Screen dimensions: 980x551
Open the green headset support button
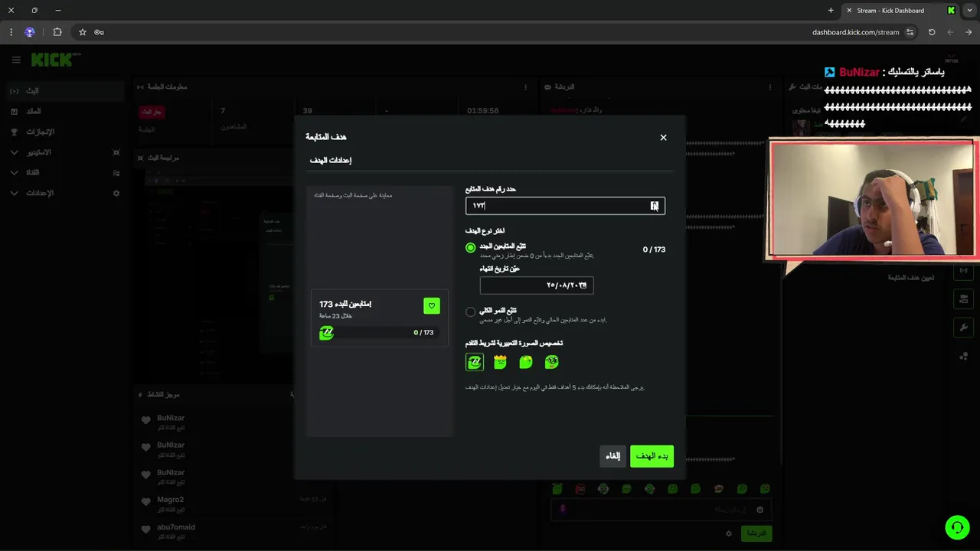point(957,527)
